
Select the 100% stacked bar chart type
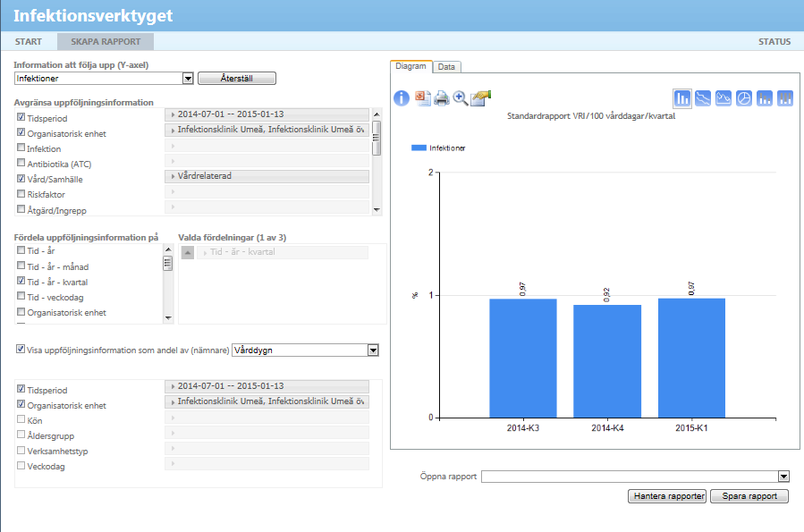coord(785,97)
